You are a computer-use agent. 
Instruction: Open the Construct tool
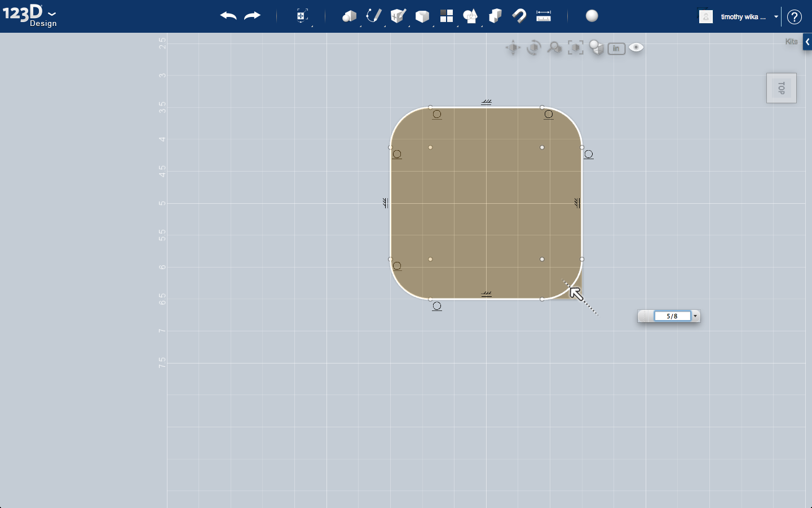click(x=398, y=16)
